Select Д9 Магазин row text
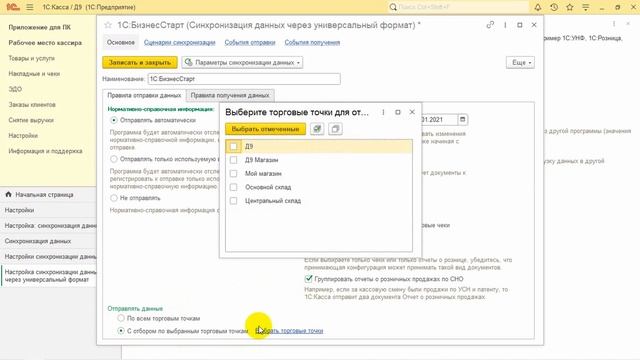This screenshot has height=360, width=640. 261,160
